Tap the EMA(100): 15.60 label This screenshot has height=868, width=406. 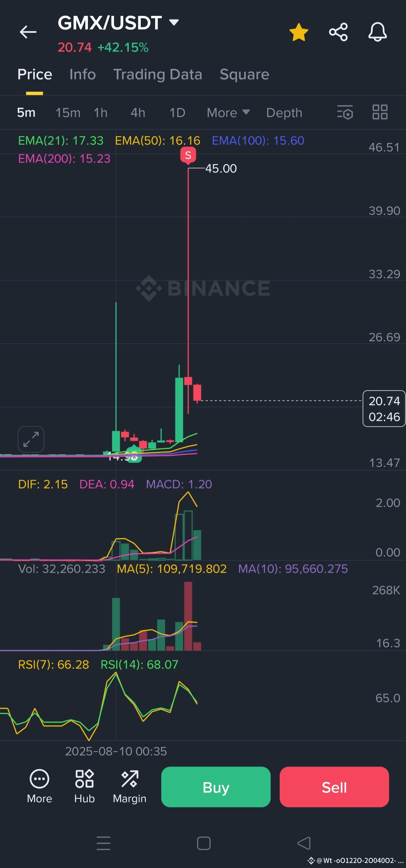pyautogui.click(x=258, y=141)
